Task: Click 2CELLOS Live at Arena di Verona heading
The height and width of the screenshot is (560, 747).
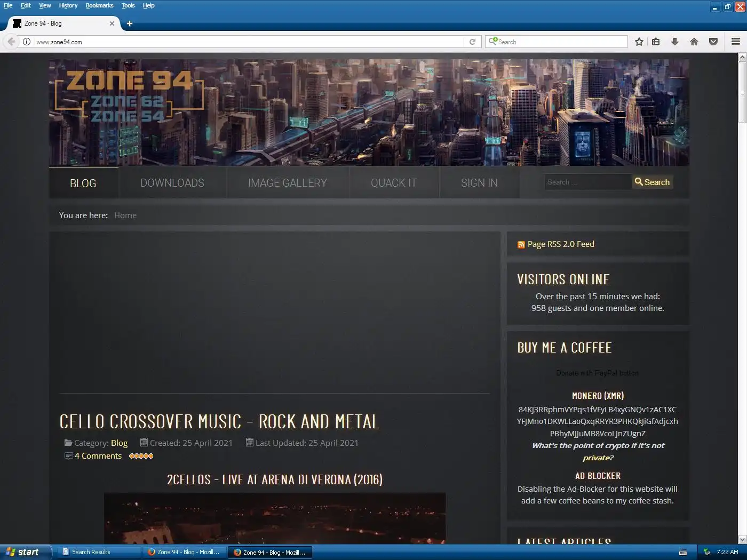Action: tap(275, 479)
